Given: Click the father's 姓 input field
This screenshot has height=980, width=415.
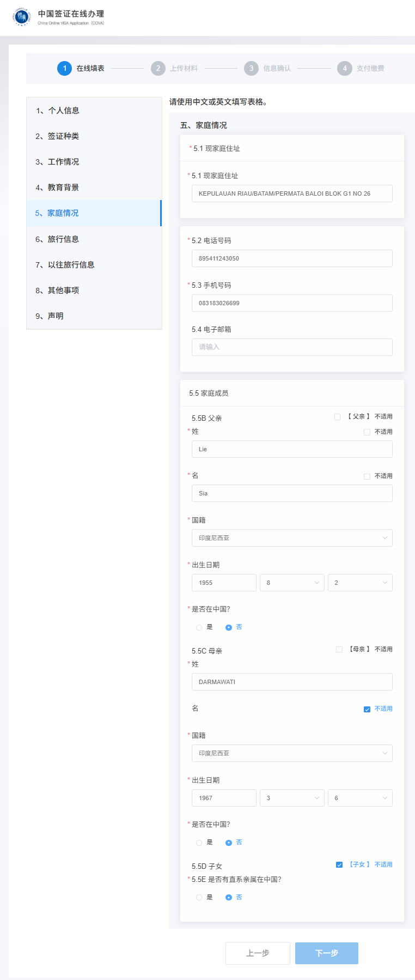Looking at the screenshot, I should coord(292,449).
